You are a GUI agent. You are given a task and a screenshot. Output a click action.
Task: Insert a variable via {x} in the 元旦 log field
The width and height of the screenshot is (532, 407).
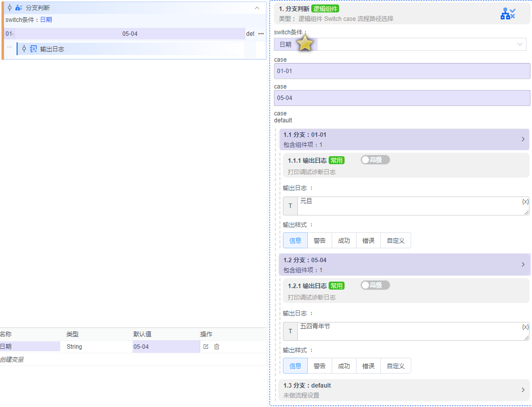tap(525, 202)
